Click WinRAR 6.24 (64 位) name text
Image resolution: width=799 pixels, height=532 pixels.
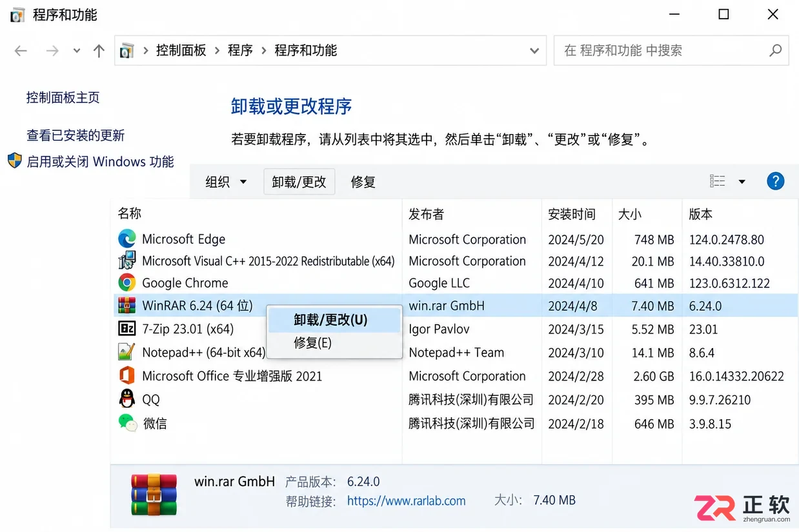click(197, 306)
